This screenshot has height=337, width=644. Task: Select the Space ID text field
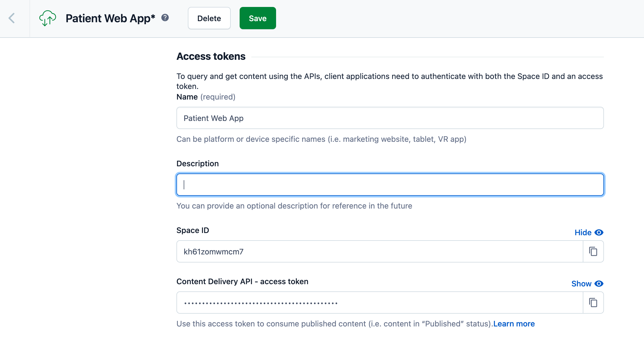click(x=380, y=252)
